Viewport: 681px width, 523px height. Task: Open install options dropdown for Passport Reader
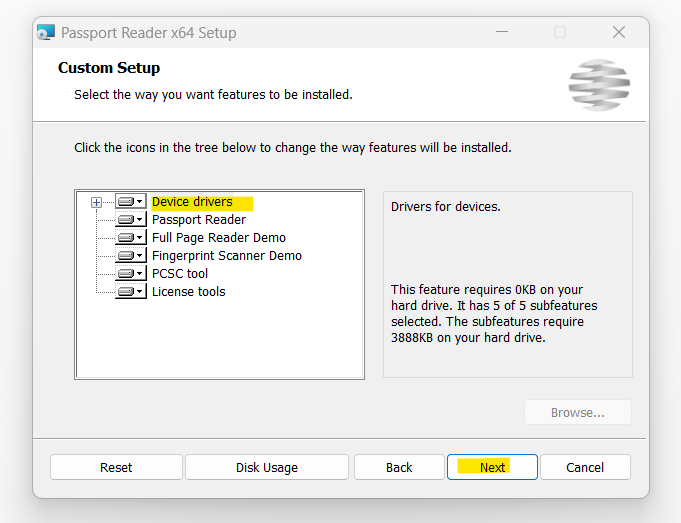(139, 219)
